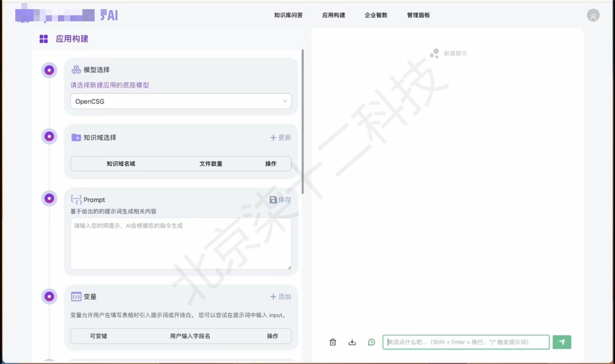Select the 模型选择 step circle marker

click(x=49, y=70)
